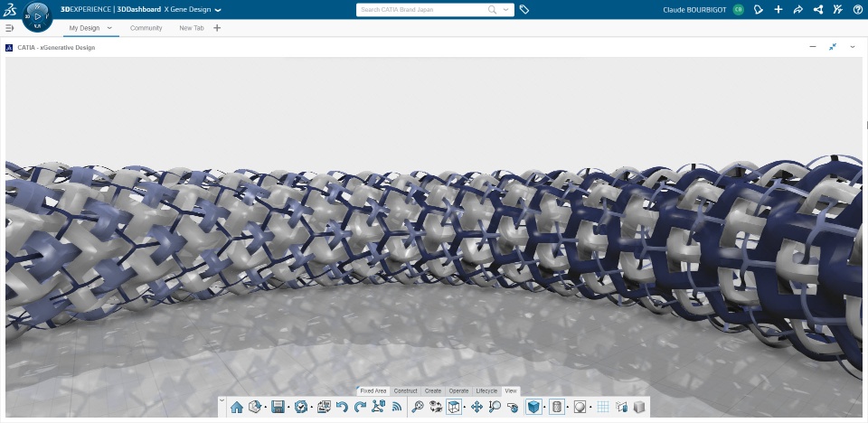The height and width of the screenshot is (423, 868).
Task: Click the Claude BOURBIGOT user name
Action: tap(694, 9)
